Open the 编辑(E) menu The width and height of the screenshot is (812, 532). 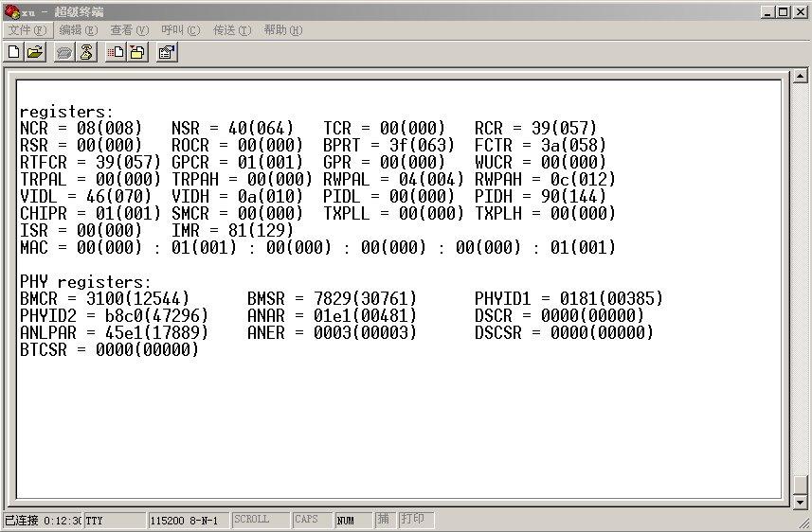pos(79,30)
